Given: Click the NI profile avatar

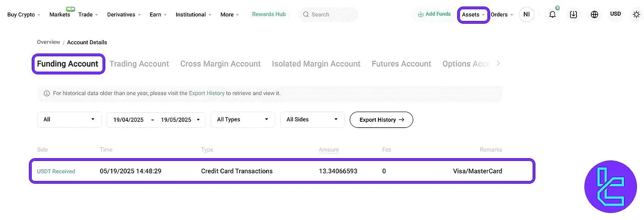Looking at the screenshot, I should coord(527,14).
